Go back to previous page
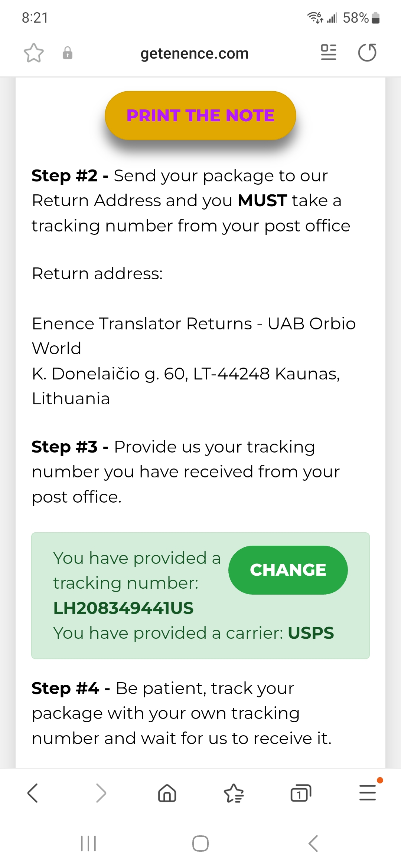 coord(33,793)
